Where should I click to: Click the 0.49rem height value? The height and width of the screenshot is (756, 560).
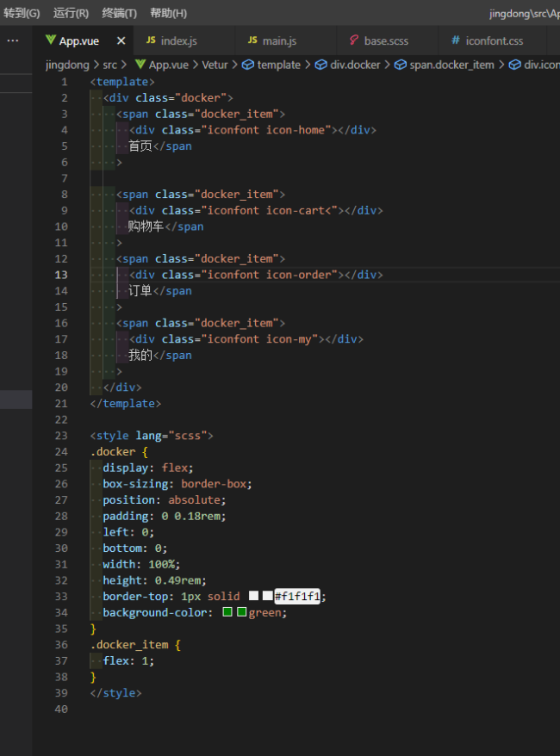click(x=180, y=580)
